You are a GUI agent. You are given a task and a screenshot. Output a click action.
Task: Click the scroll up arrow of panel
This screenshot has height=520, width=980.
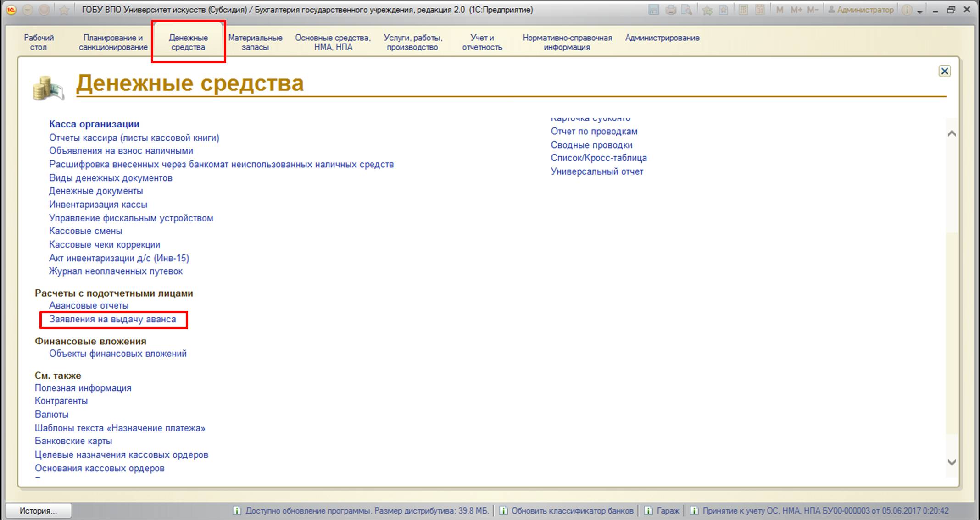tap(952, 133)
